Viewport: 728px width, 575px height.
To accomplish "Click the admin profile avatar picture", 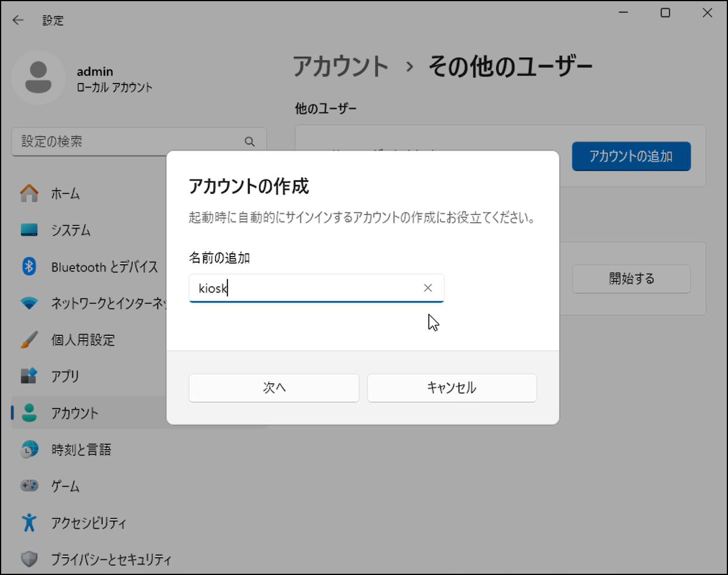I will (39, 78).
